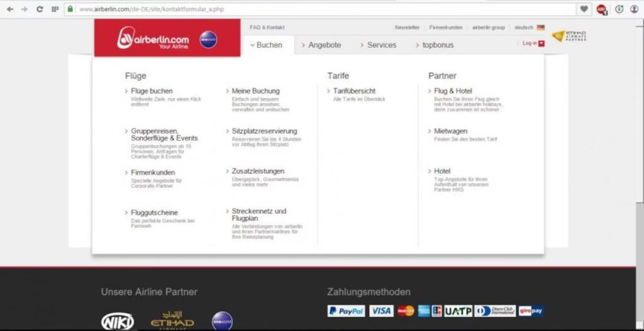Image resolution: width=644 pixels, height=331 pixels.
Task: Go to Sitzplatzreservierung
Action: [x=264, y=131]
